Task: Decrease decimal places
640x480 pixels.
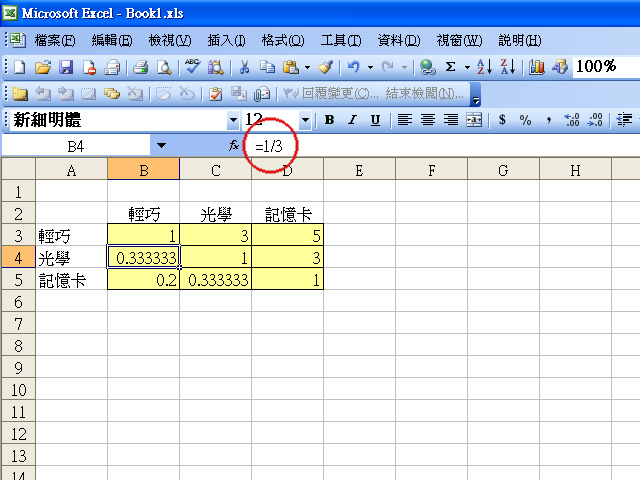Action: (595, 120)
